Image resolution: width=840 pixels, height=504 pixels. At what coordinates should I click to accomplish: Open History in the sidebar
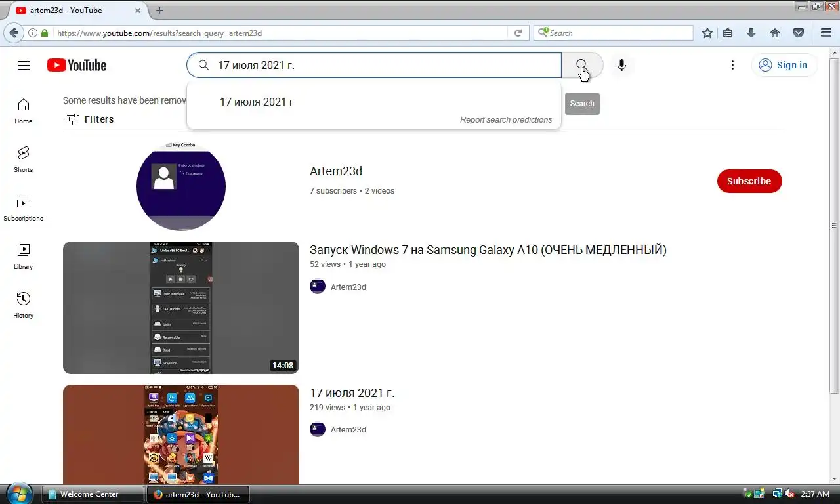23,305
